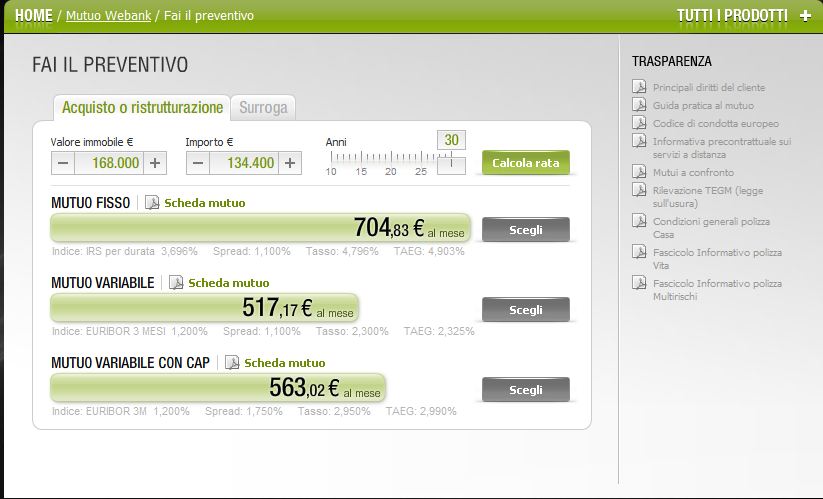Click the Importo amount input field
Image resolution: width=823 pixels, height=499 pixels.
tap(243, 163)
